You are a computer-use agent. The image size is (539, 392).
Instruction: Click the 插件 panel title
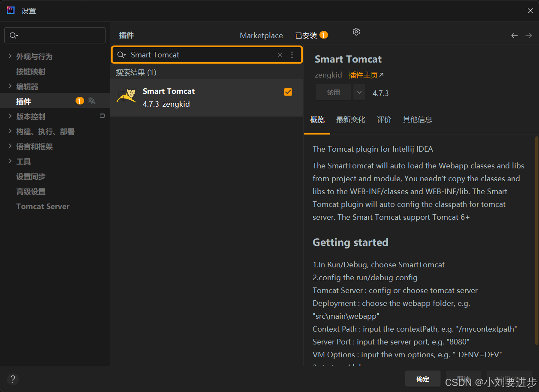126,36
